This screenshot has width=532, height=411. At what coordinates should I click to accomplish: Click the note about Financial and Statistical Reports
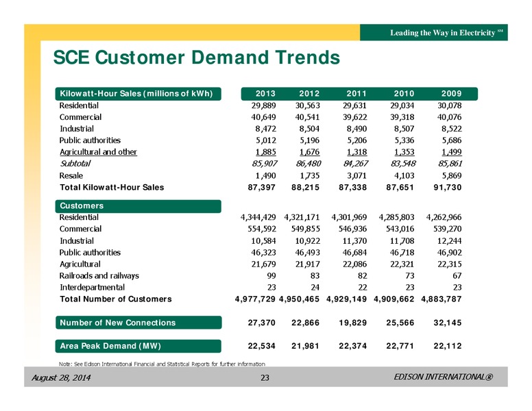tap(162, 364)
